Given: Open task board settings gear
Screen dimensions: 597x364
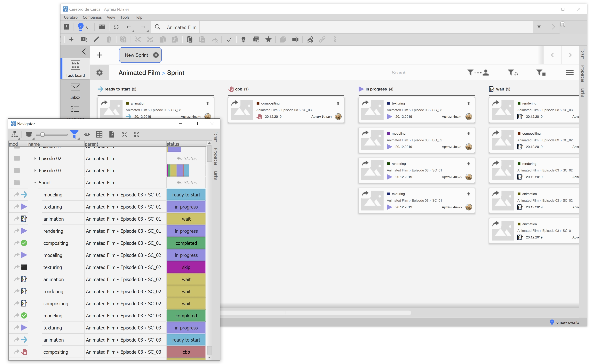Looking at the screenshot, I should point(99,73).
